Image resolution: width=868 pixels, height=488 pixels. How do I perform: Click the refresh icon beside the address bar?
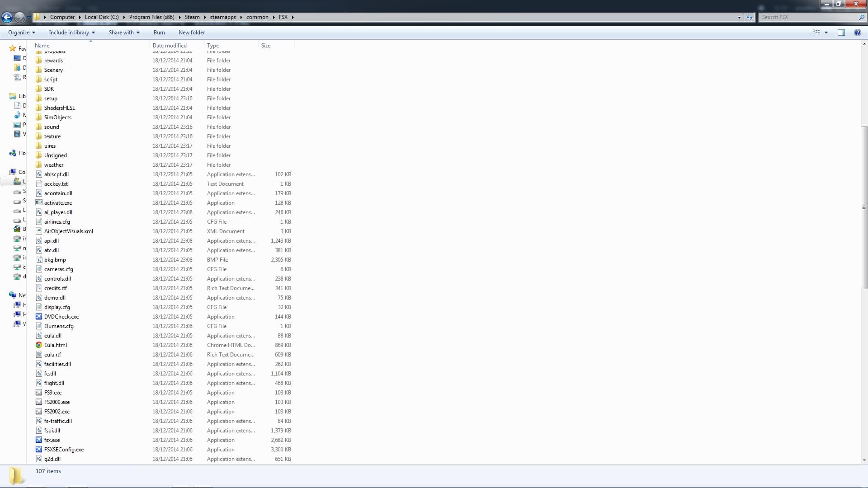coord(750,17)
